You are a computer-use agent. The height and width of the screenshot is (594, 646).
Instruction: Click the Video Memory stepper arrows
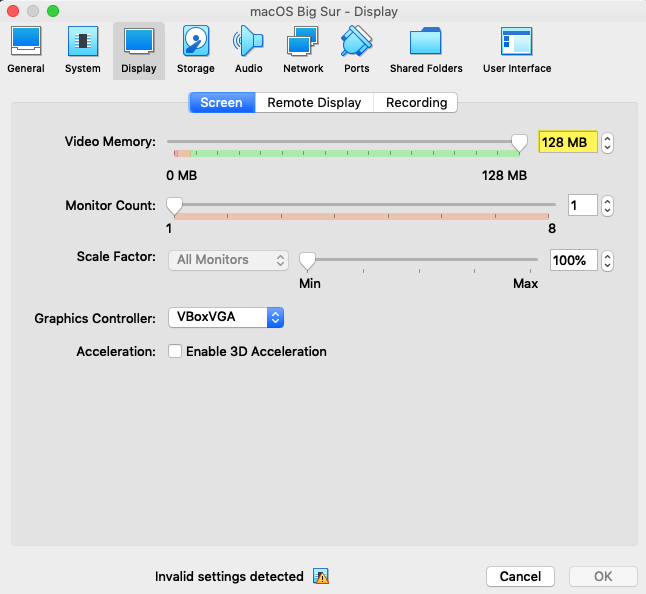coord(607,143)
